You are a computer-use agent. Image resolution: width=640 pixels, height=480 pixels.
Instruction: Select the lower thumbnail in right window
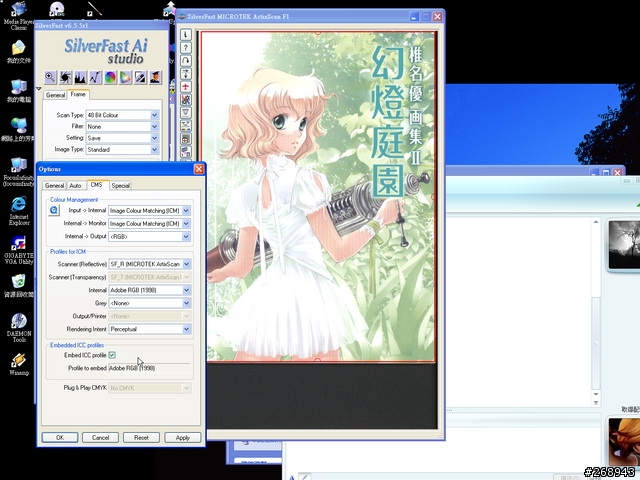tap(624, 441)
